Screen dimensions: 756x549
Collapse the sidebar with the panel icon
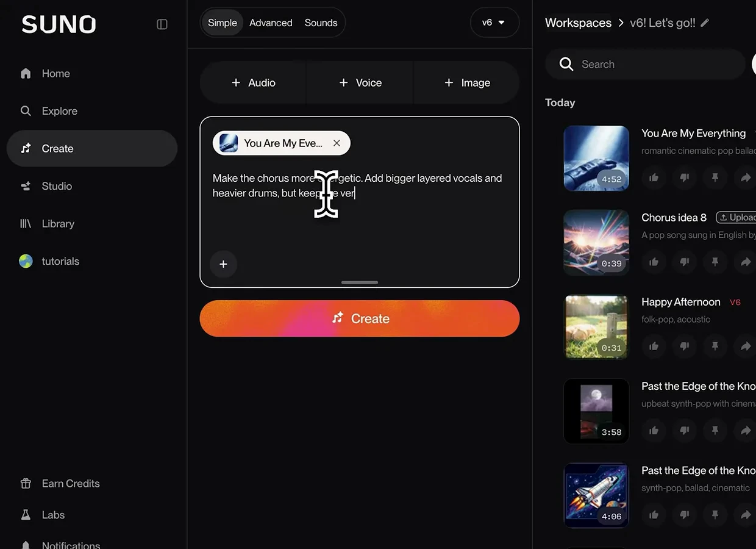coord(162,24)
